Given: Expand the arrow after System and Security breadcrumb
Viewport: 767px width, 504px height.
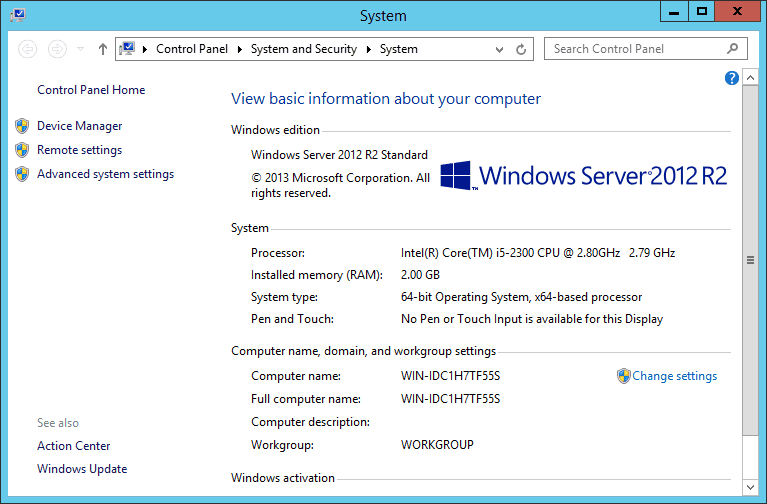Looking at the screenshot, I should 368,49.
